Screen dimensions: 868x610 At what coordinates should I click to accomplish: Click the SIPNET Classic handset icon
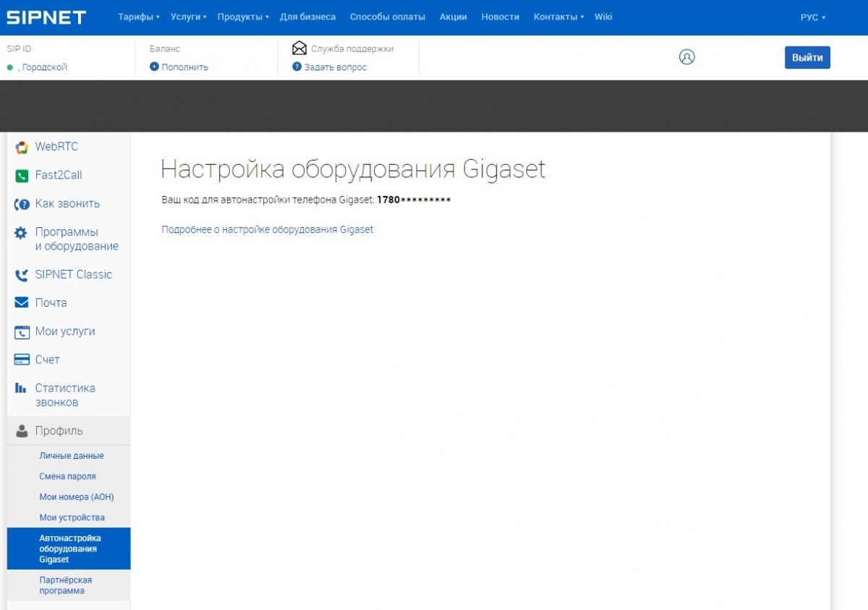point(22,275)
